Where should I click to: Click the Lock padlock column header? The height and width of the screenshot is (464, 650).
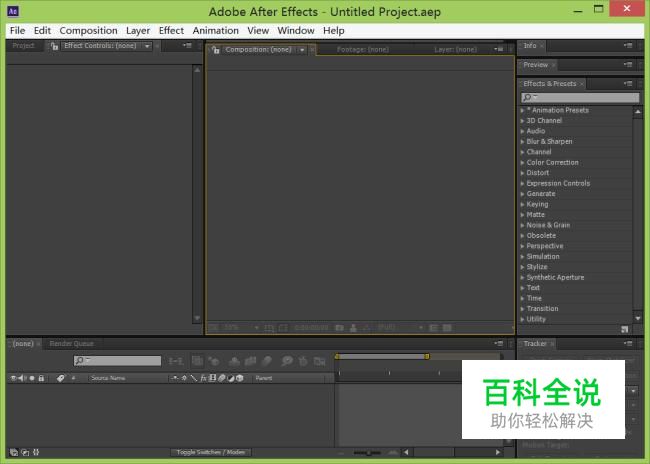[x=41, y=378]
